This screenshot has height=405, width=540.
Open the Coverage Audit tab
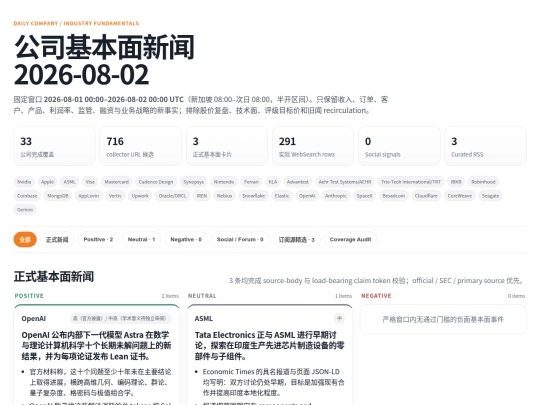click(x=350, y=239)
